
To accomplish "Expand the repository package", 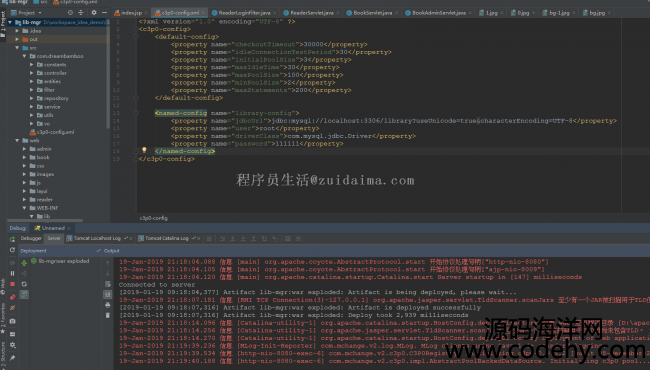I will (32, 98).
